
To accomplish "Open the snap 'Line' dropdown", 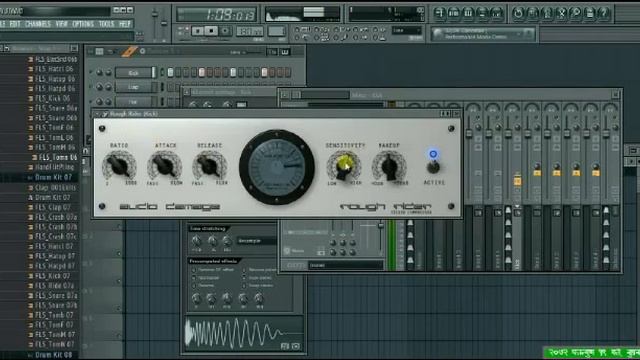I will click(407, 31).
